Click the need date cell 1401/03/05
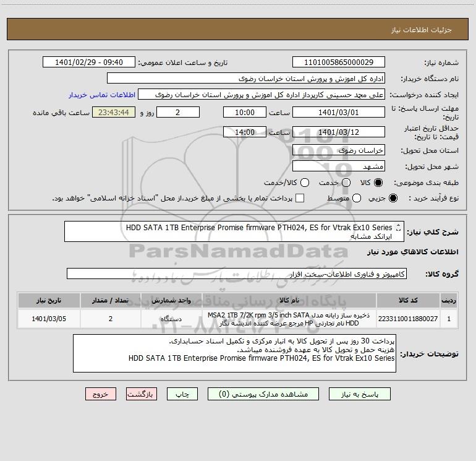The height and width of the screenshot is (461, 476). (49, 319)
